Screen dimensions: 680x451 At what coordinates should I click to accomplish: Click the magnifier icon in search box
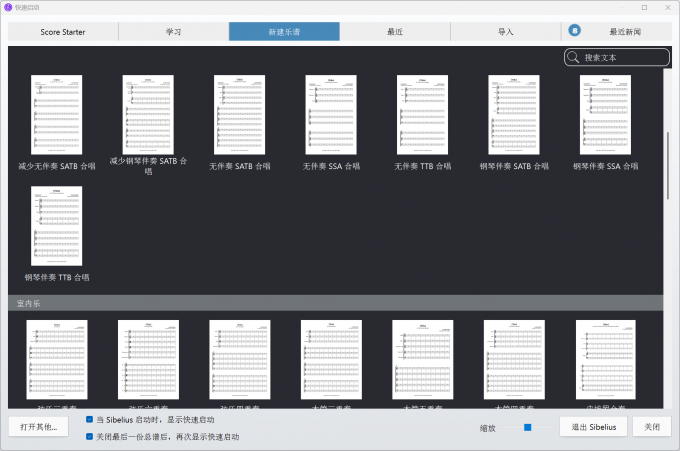click(x=573, y=57)
